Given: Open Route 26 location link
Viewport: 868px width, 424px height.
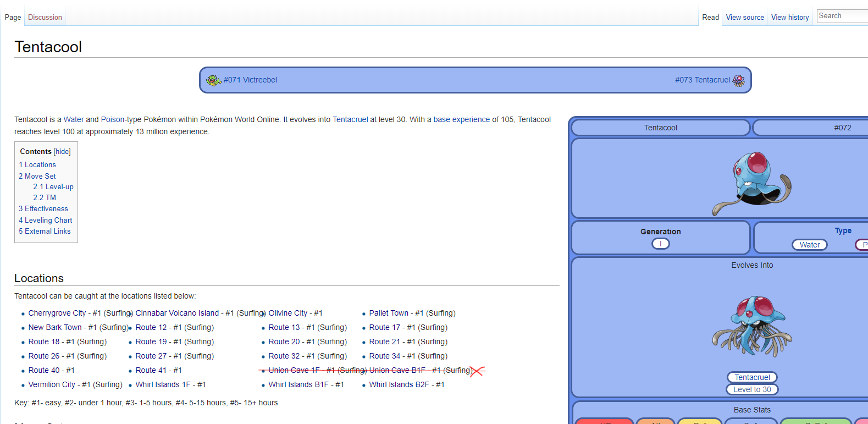Looking at the screenshot, I should 44,356.
